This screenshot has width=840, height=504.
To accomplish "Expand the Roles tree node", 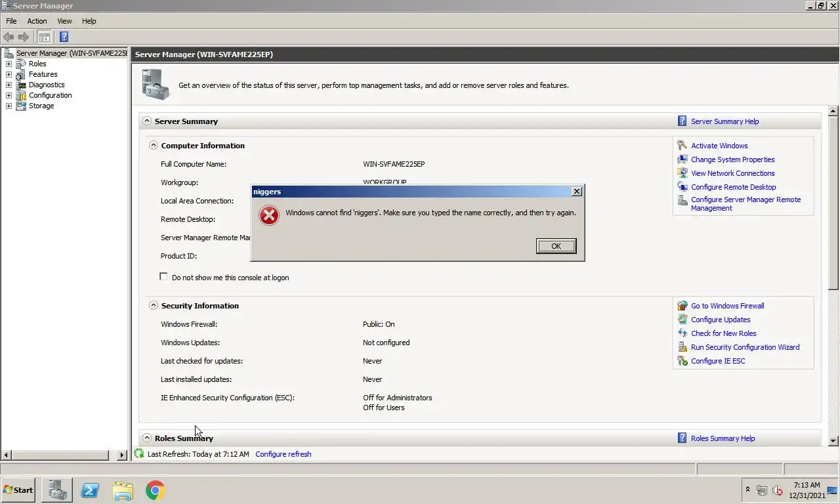I will pyautogui.click(x=9, y=64).
